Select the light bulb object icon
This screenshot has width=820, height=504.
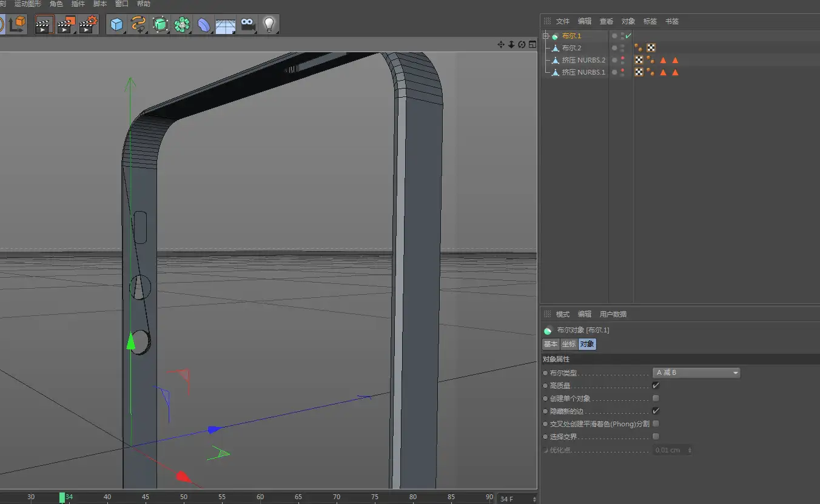pos(269,24)
